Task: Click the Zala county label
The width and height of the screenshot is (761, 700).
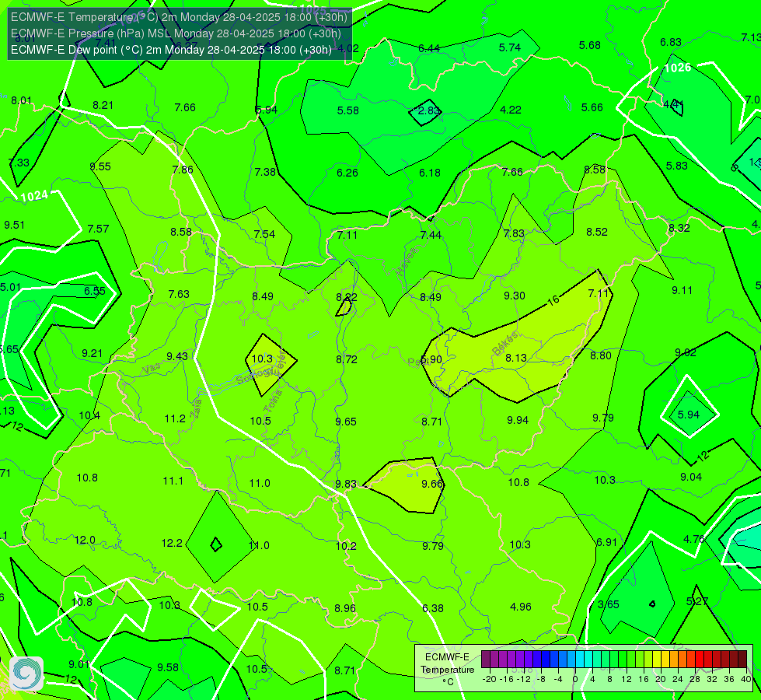Action: (x=196, y=409)
